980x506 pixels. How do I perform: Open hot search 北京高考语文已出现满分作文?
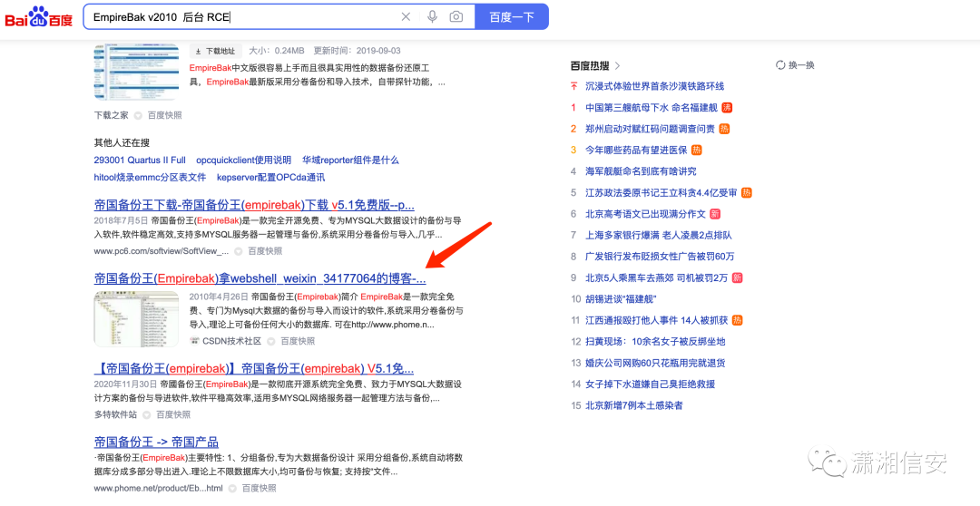coord(646,214)
